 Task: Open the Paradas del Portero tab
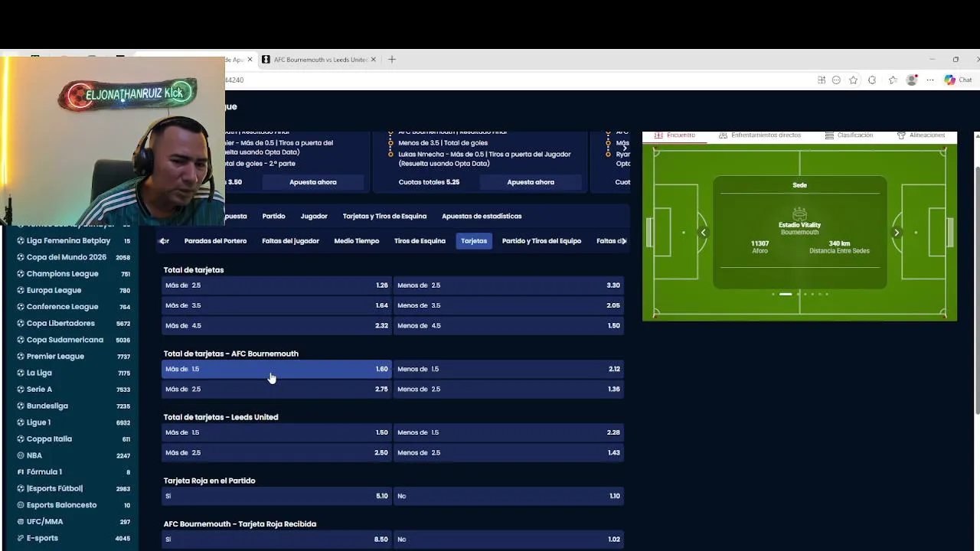(215, 241)
